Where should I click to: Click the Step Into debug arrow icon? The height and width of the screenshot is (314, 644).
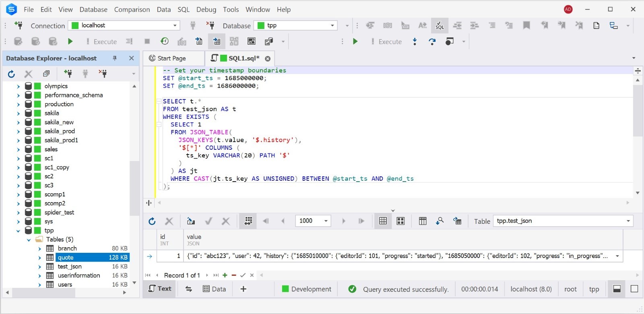[415, 41]
